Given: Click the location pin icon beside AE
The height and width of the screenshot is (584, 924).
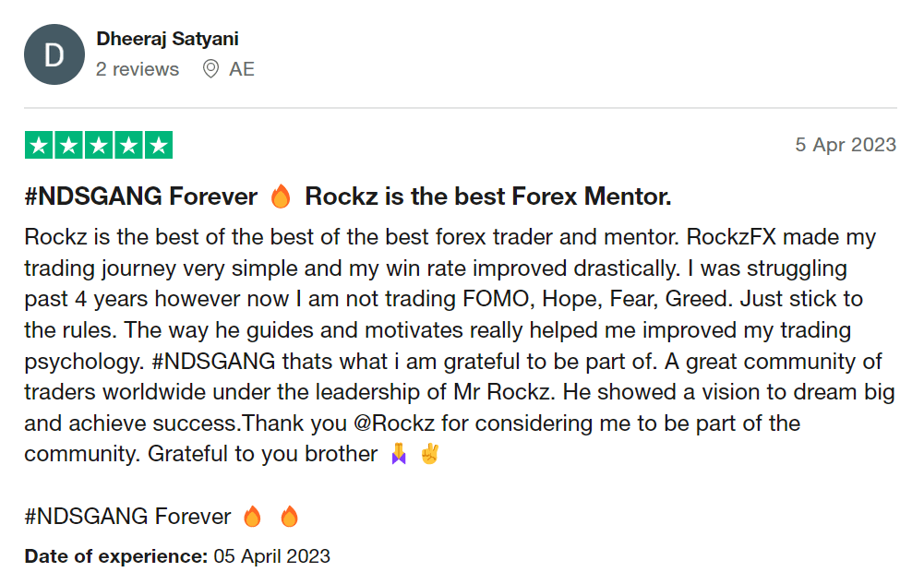Looking at the screenshot, I should pyautogui.click(x=211, y=69).
